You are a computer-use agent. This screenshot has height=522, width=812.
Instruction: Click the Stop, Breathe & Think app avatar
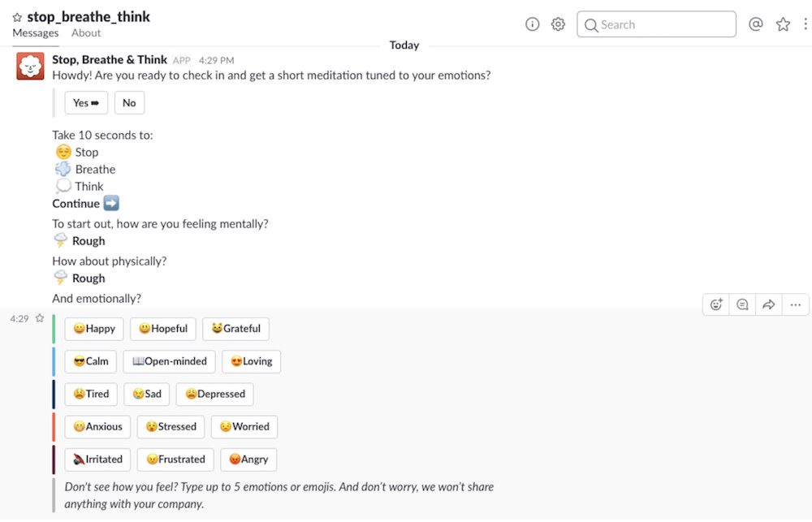coord(31,67)
